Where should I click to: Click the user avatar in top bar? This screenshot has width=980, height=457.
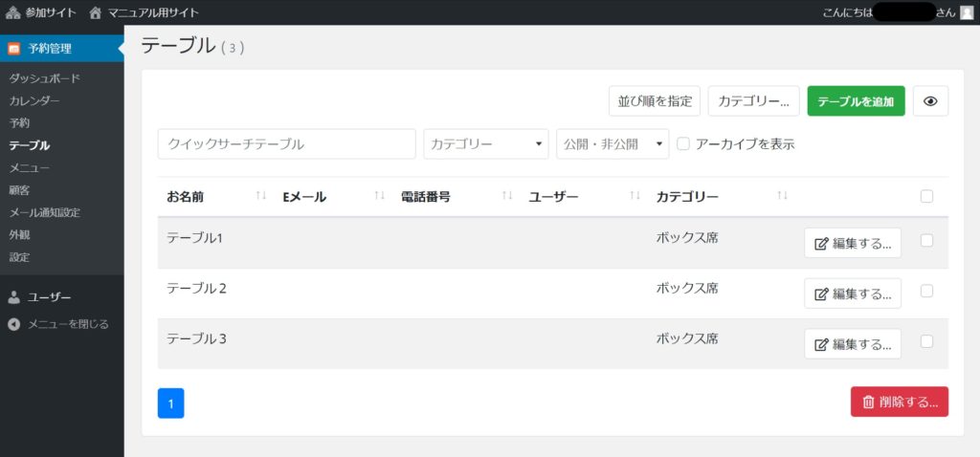click(x=967, y=12)
